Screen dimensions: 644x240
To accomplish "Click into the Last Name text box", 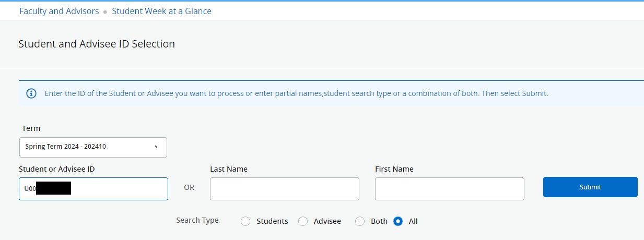I will click(284, 189).
